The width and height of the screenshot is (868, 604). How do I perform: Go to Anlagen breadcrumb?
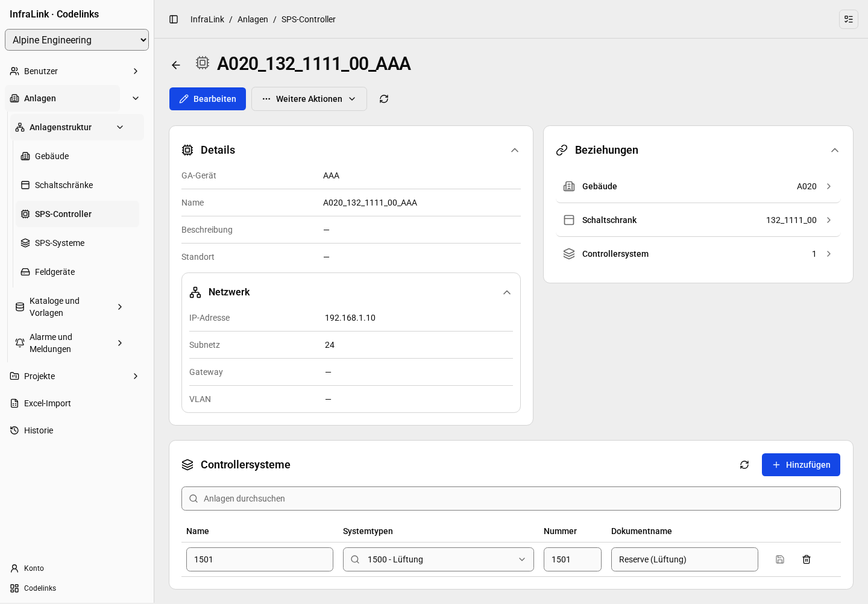pyautogui.click(x=253, y=19)
